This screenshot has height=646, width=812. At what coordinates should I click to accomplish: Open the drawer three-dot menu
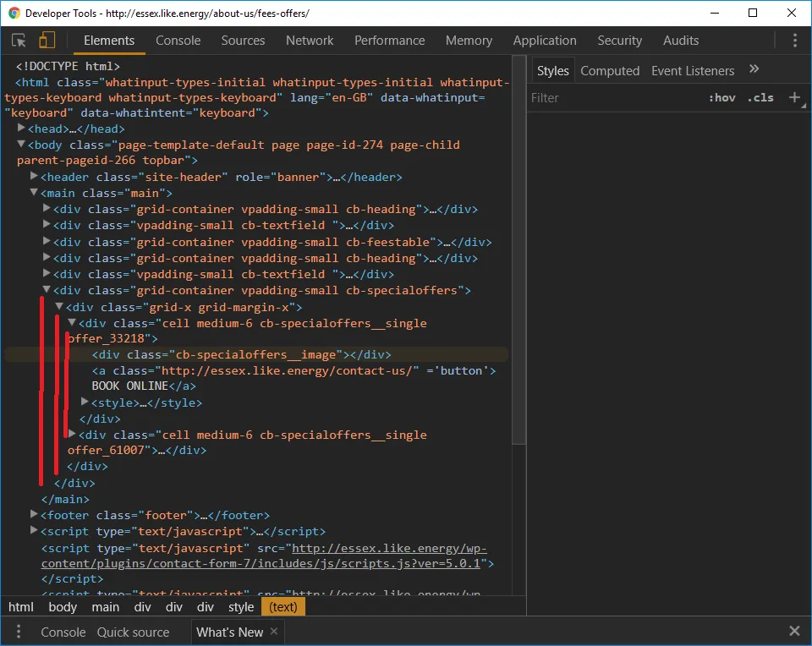point(19,632)
